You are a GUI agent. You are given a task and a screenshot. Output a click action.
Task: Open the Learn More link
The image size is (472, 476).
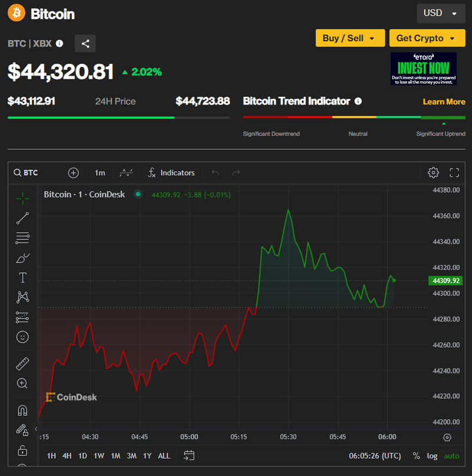tap(444, 101)
